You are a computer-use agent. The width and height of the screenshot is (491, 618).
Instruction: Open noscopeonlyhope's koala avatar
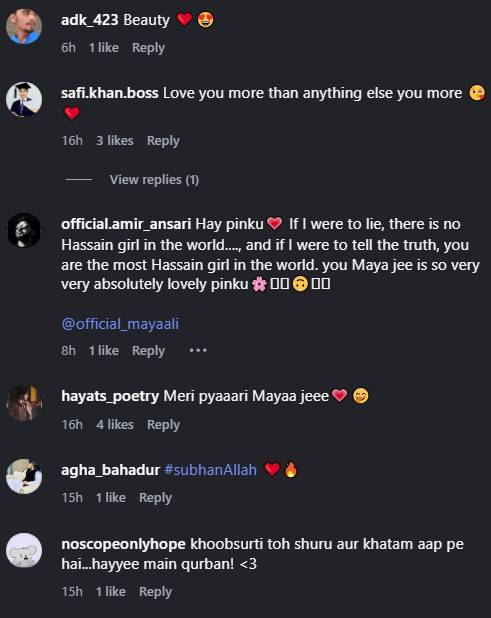(x=24, y=550)
